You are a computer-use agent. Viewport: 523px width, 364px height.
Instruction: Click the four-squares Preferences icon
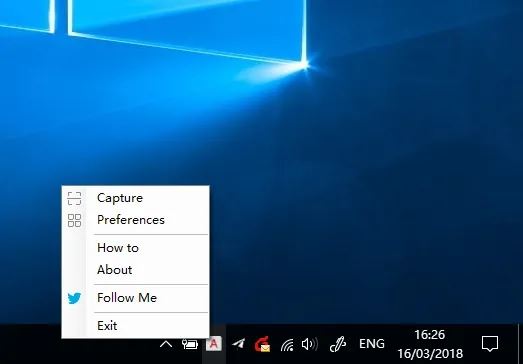point(74,221)
